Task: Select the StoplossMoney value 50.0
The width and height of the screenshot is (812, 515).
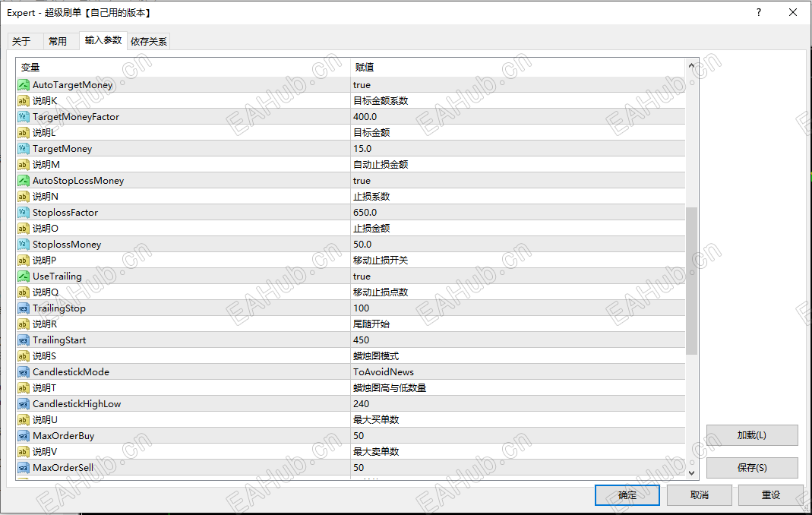Action: click(518, 245)
